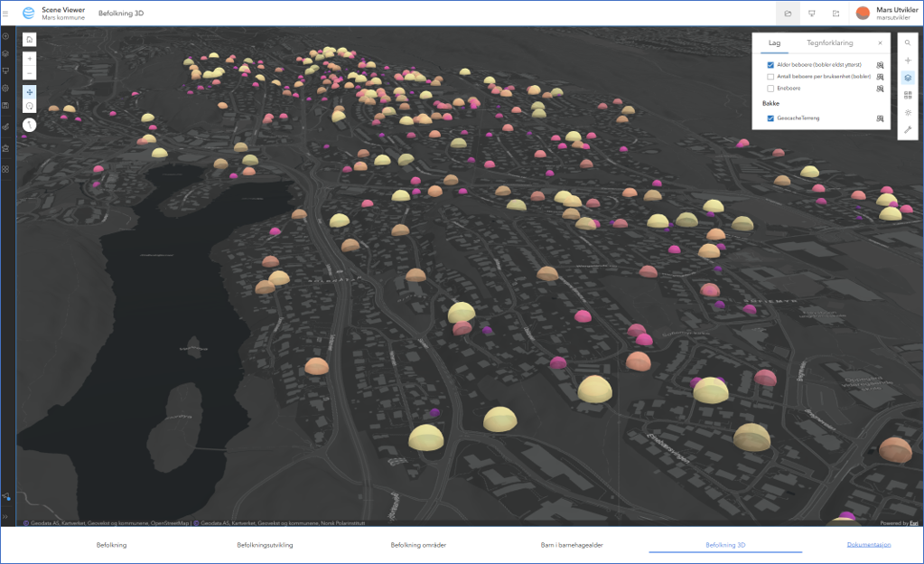The image size is (924, 564).
Task: Save the scene with the floppy disk icon
Action: click(x=6, y=105)
